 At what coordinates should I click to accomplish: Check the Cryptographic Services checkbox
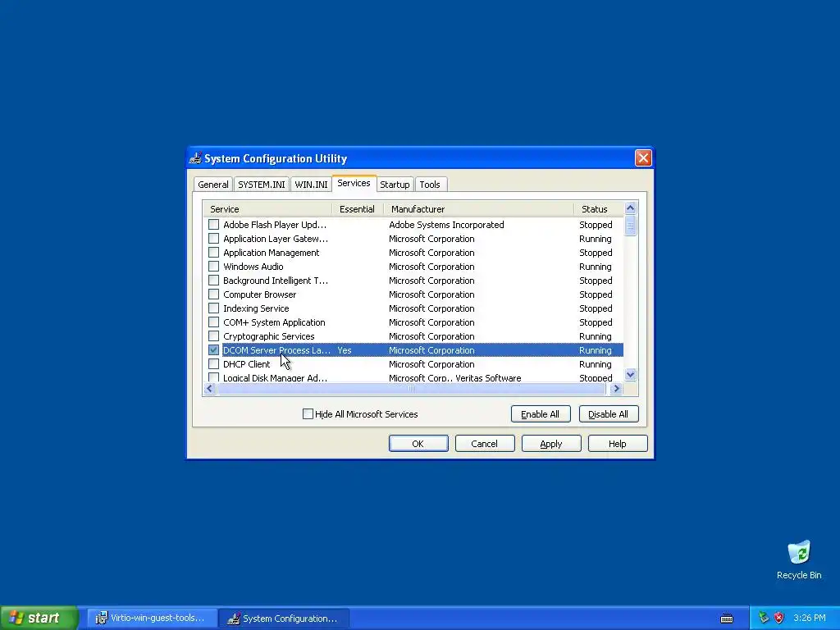coord(214,336)
